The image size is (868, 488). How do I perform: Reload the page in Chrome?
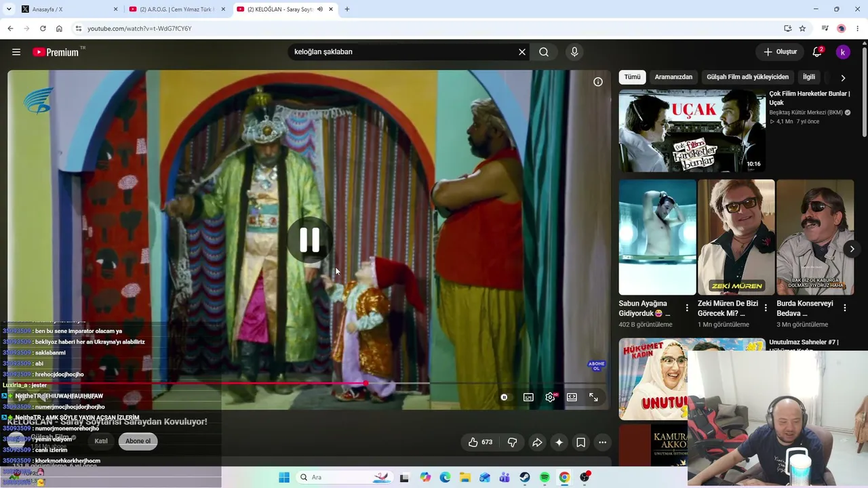tap(43, 28)
